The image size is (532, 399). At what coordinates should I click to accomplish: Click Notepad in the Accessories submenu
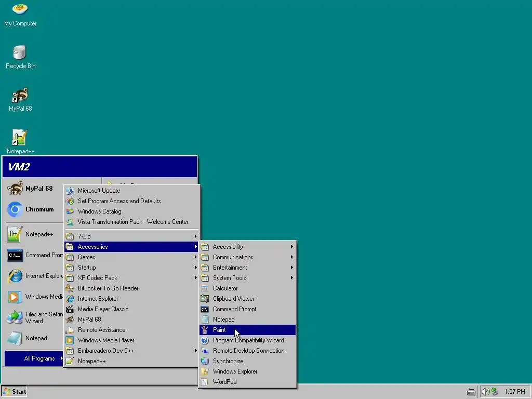(248, 320)
